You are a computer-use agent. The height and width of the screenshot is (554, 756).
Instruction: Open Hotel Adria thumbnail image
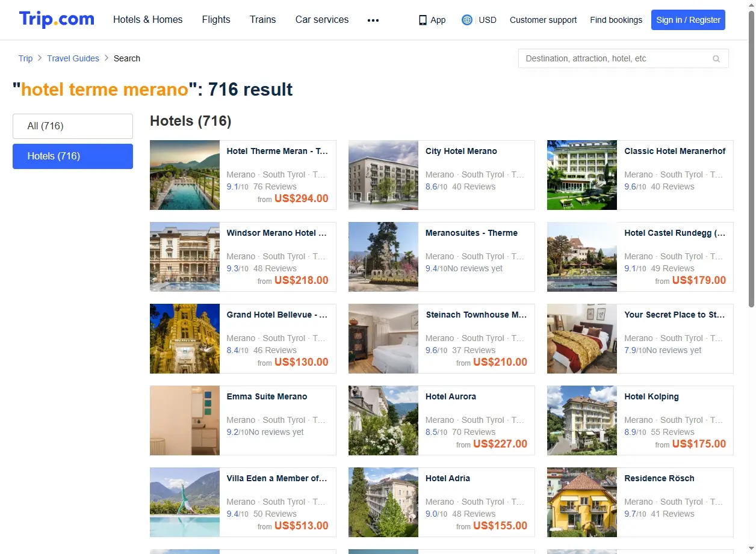click(x=383, y=502)
